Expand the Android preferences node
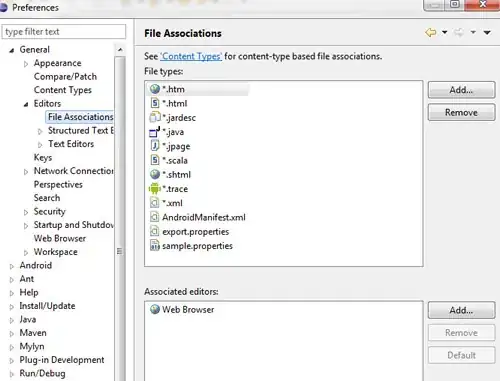 [x=12, y=266]
